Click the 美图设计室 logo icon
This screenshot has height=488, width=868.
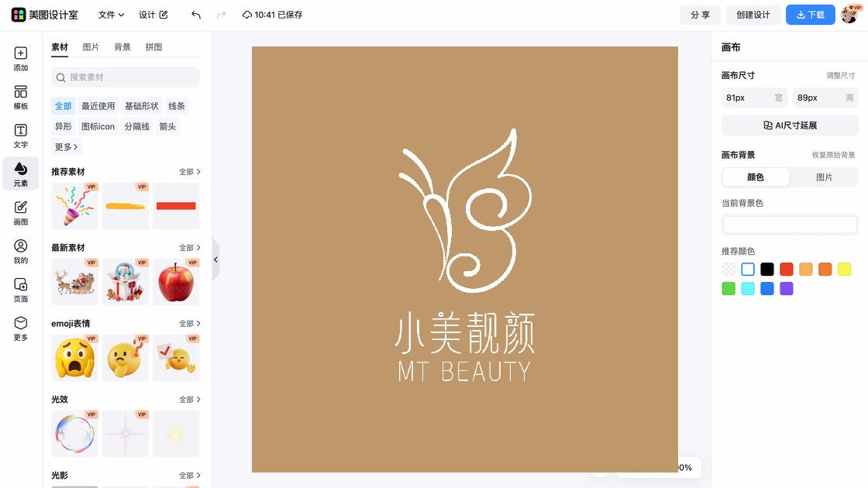[19, 15]
